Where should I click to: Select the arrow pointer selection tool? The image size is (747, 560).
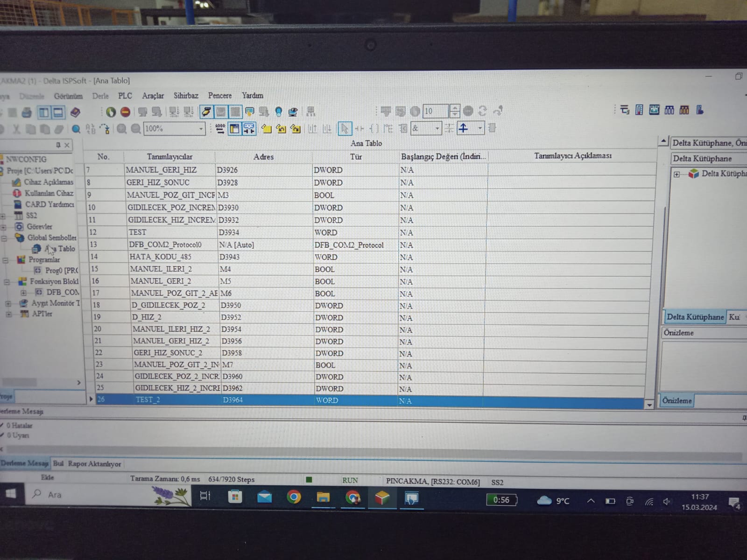[345, 128]
